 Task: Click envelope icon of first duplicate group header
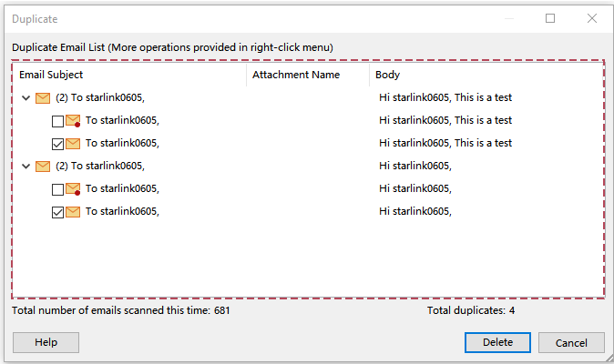tap(43, 97)
